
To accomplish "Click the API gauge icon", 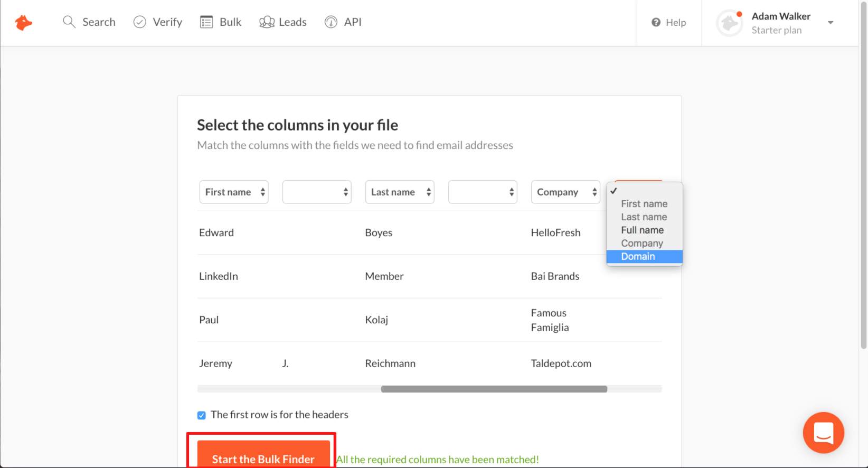I will click(331, 22).
